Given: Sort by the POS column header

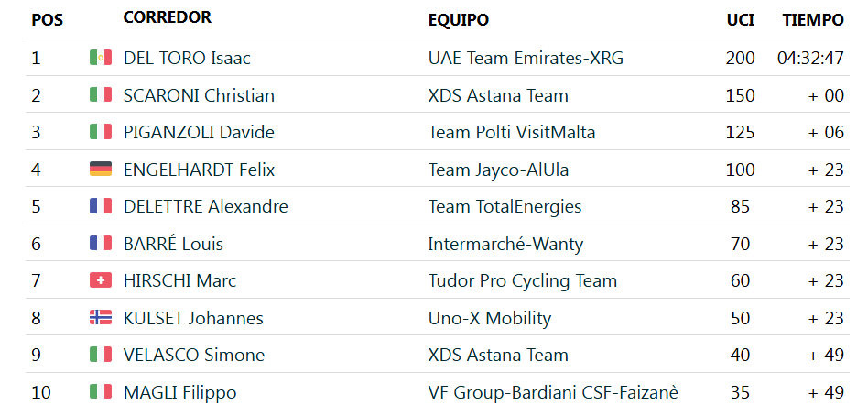Looking at the screenshot, I should pos(47,20).
